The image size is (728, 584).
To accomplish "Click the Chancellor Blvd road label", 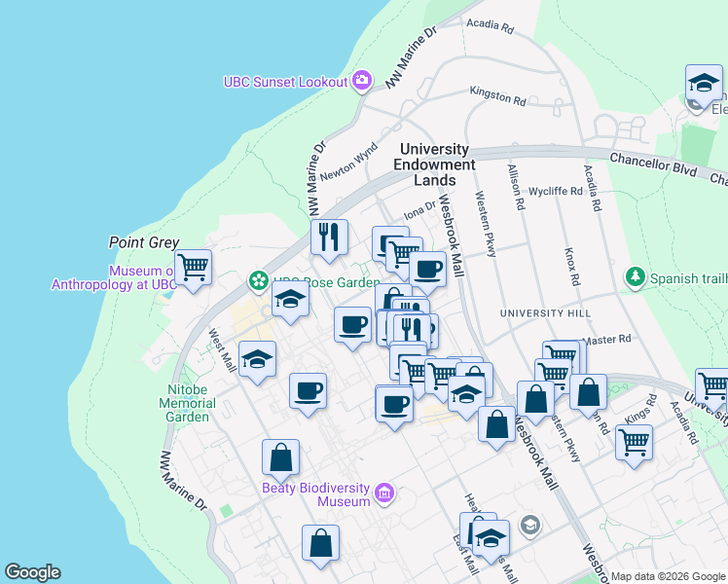I will [x=653, y=165].
